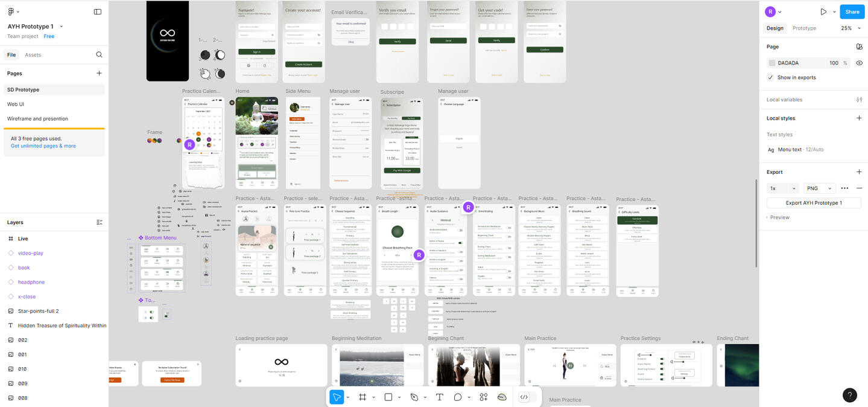Toggle the Show in exports checkbox
The image size is (868, 407).
click(770, 77)
